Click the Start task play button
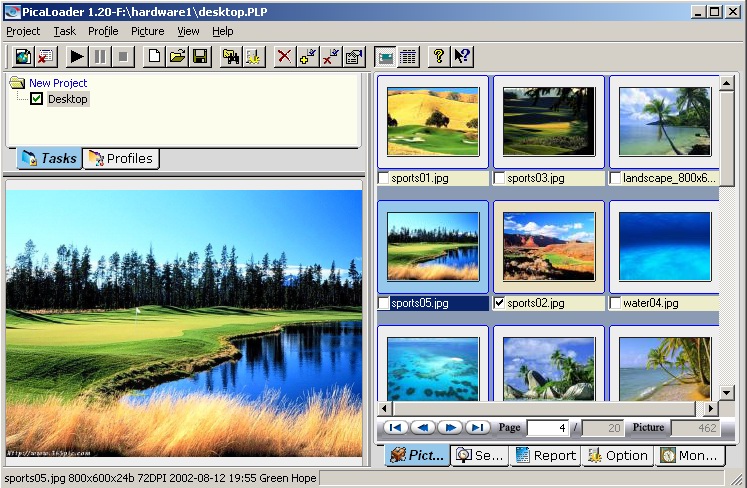747x488 pixels. tap(77, 56)
